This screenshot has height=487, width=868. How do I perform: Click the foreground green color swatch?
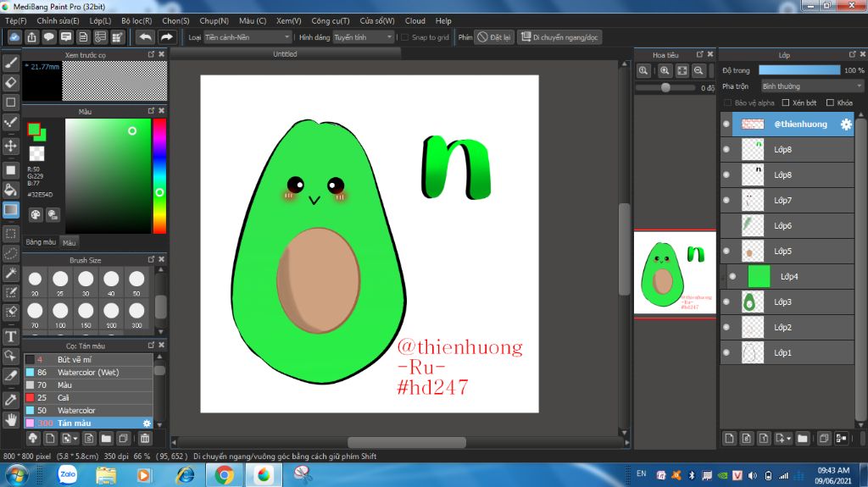[34, 130]
